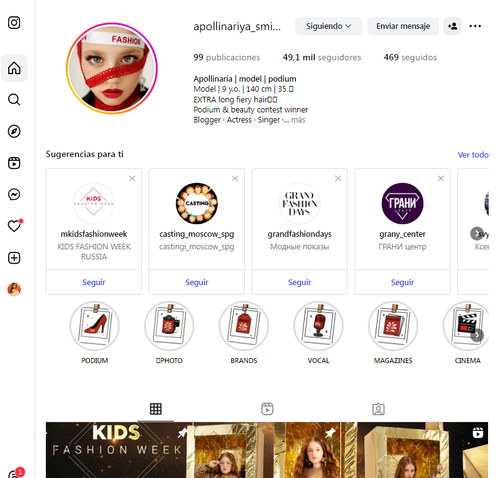Image resolution: width=500 pixels, height=478 pixels.
Task: Follow grandfashiondays with Seguir
Action: pos(299,282)
